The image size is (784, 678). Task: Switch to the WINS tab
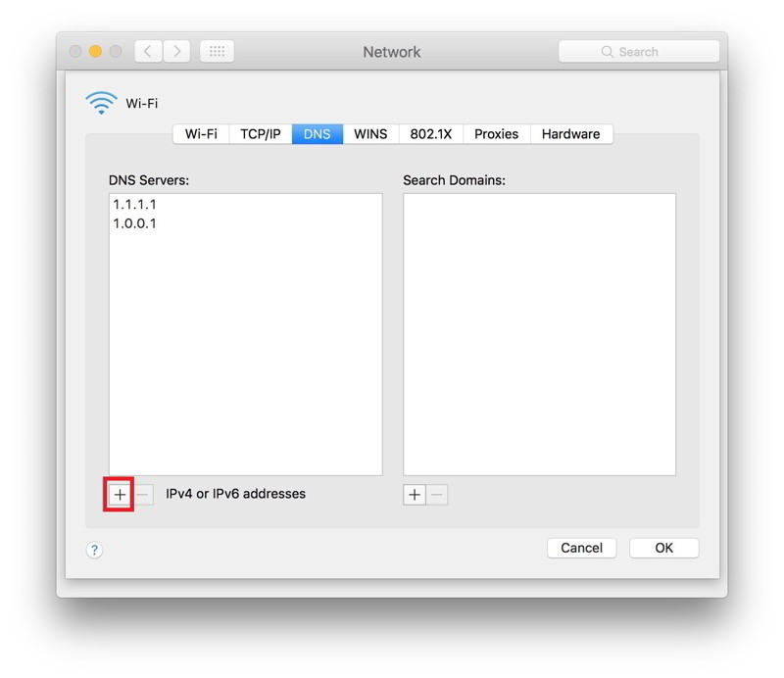[370, 134]
